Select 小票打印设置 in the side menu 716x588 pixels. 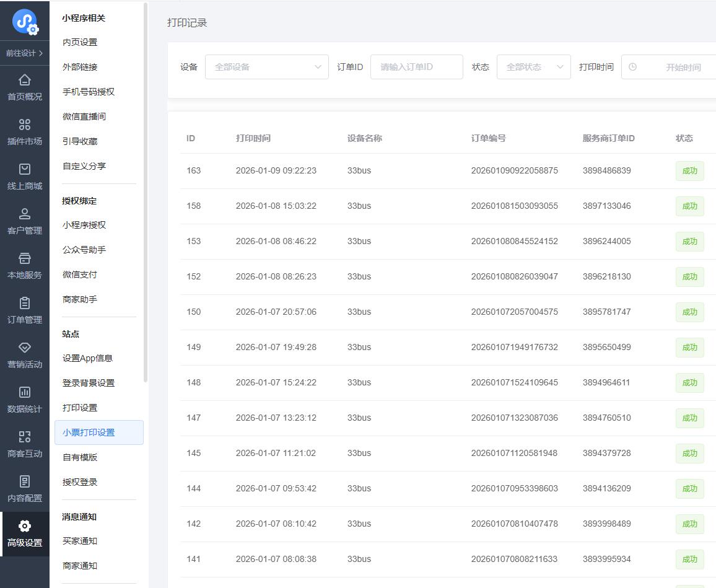[x=89, y=432]
